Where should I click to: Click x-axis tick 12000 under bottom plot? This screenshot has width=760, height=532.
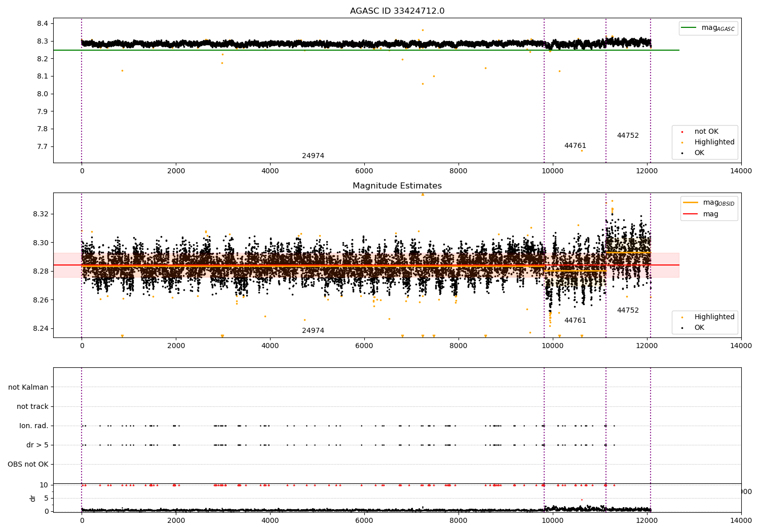point(647,520)
